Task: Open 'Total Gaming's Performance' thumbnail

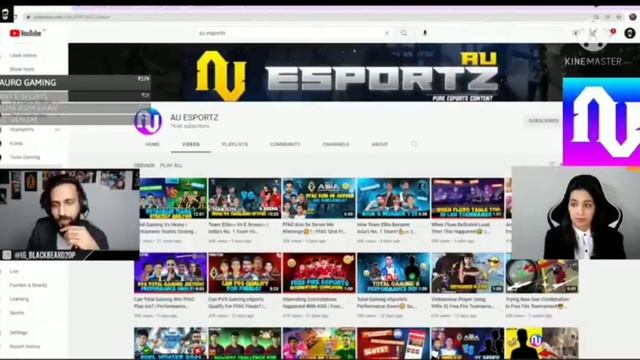Action: pyautogui.click(x=393, y=273)
